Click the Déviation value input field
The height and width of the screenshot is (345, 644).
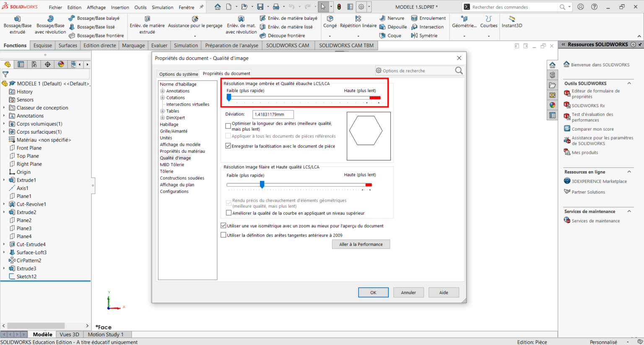(x=273, y=114)
